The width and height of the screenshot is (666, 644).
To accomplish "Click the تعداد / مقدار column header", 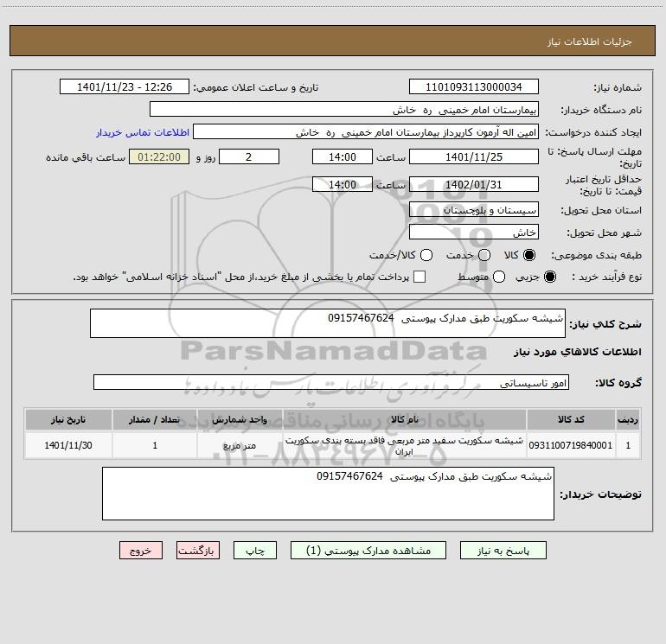I will (x=155, y=419).
